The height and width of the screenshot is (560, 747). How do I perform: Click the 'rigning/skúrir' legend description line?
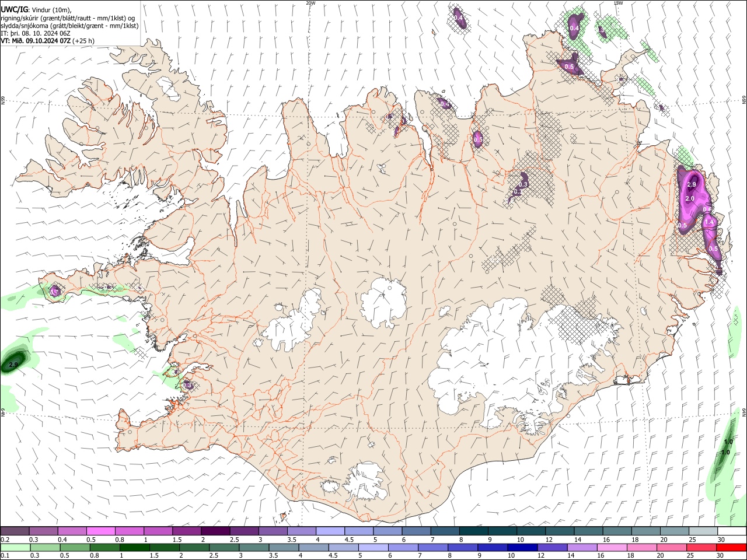coord(68,18)
